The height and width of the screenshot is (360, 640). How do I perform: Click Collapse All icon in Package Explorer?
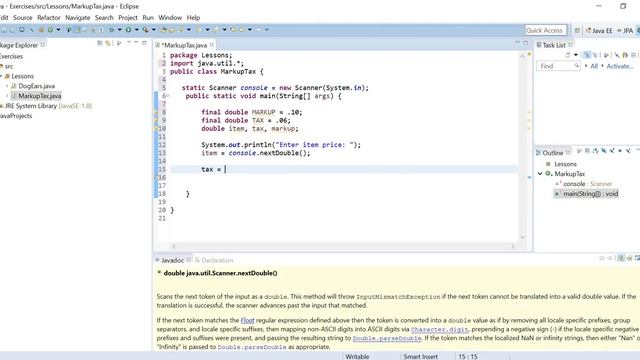tap(100, 43)
